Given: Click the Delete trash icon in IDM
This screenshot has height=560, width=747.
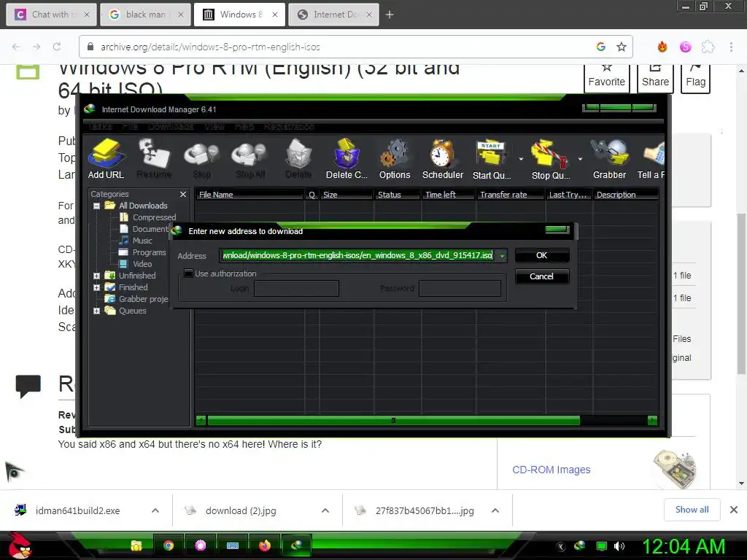Looking at the screenshot, I should (x=298, y=159).
